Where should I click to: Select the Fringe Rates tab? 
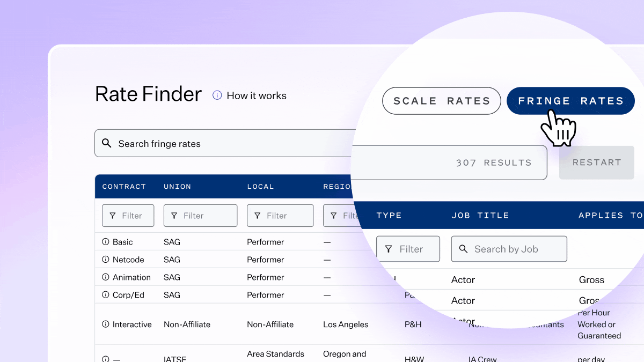[x=570, y=100]
